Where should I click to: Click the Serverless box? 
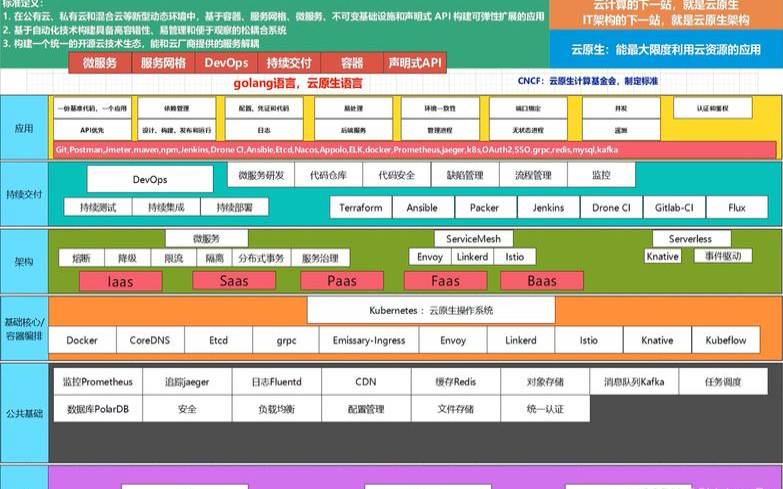click(x=690, y=239)
